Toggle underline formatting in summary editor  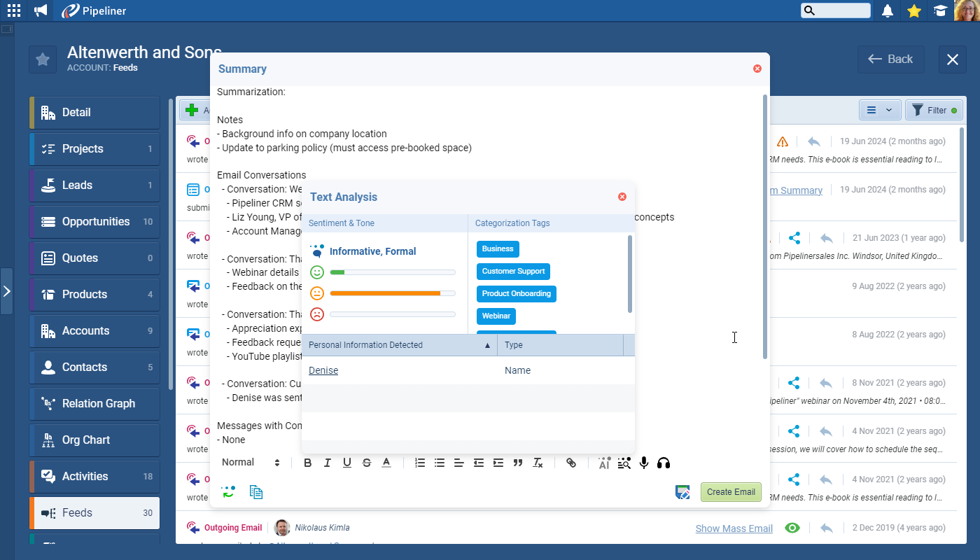346,463
